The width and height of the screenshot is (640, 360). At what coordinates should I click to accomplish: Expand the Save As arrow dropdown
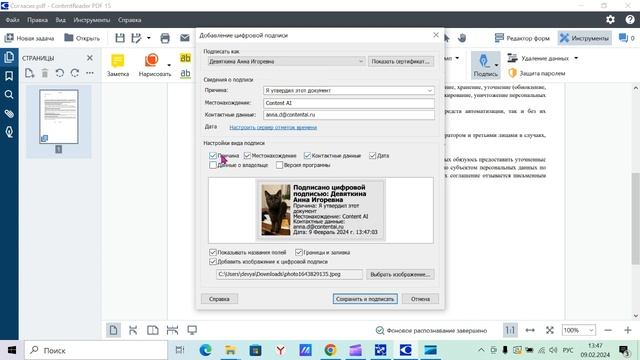tap(149, 38)
